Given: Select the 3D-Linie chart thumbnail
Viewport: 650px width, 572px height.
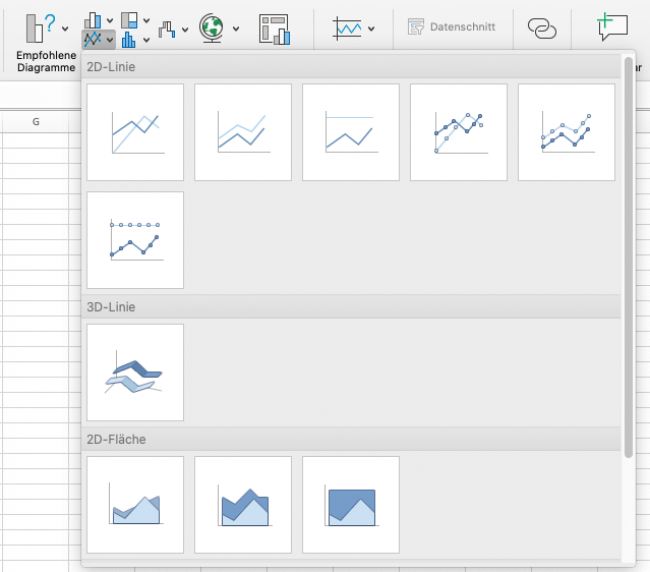Looking at the screenshot, I should tap(136, 372).
